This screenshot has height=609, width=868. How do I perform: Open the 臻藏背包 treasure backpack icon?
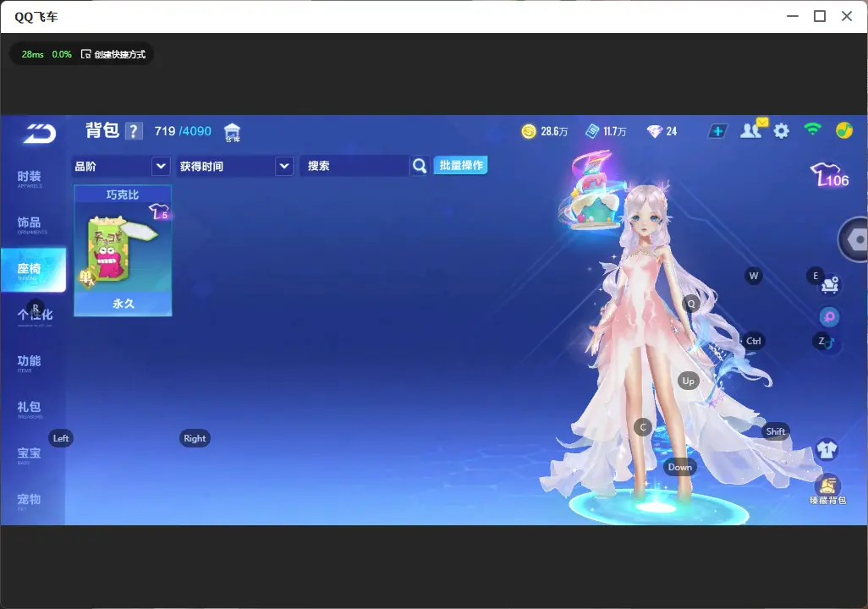pyautogui.click(x=828, y=490)
